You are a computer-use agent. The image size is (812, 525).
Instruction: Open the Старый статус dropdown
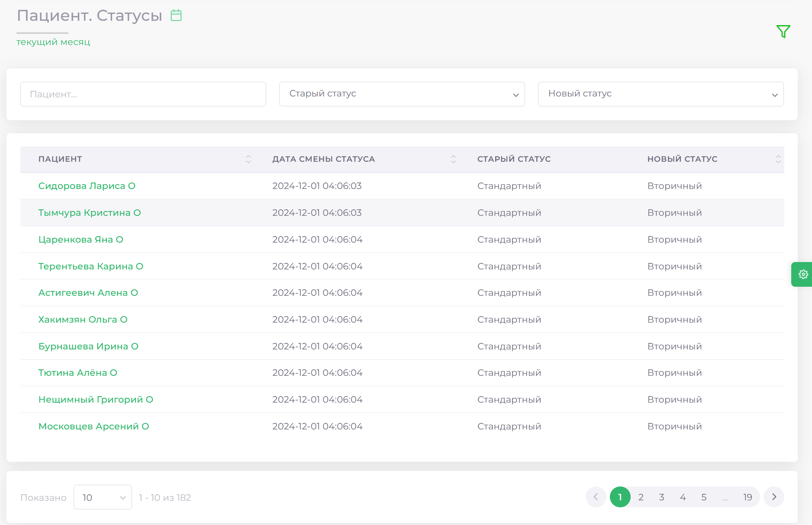[x=402, y=94]
